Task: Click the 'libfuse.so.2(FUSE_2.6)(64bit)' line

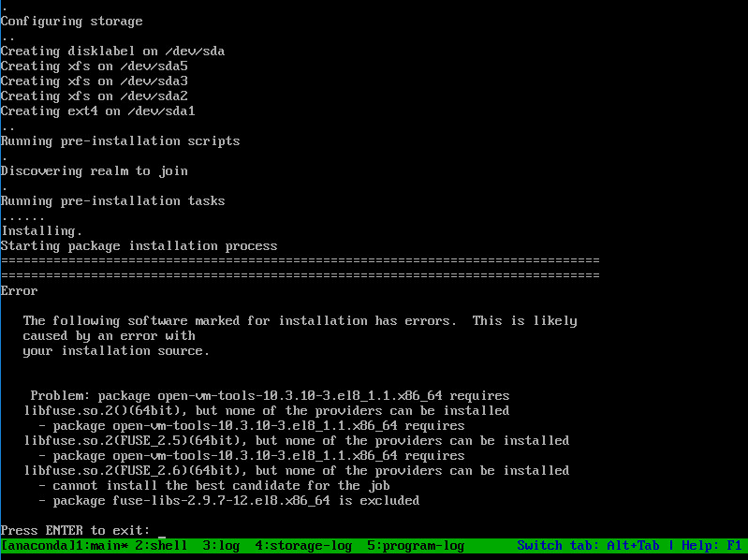Action: [297, 470]
